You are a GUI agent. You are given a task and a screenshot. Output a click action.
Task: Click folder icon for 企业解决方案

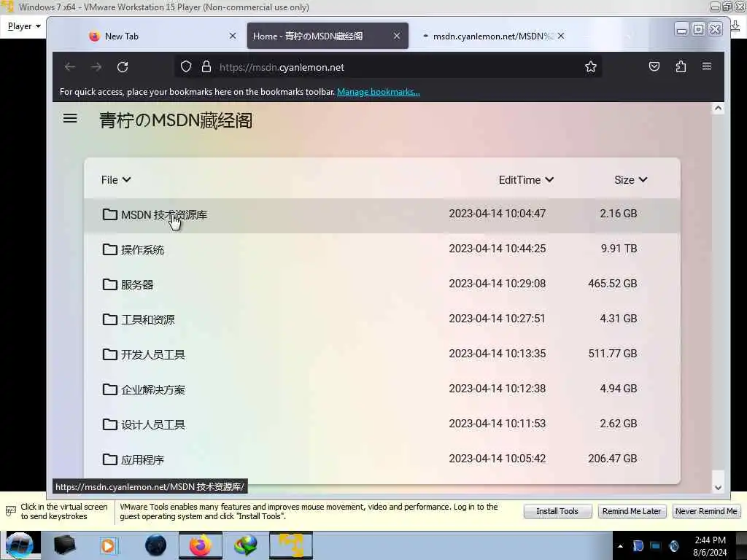109,389
